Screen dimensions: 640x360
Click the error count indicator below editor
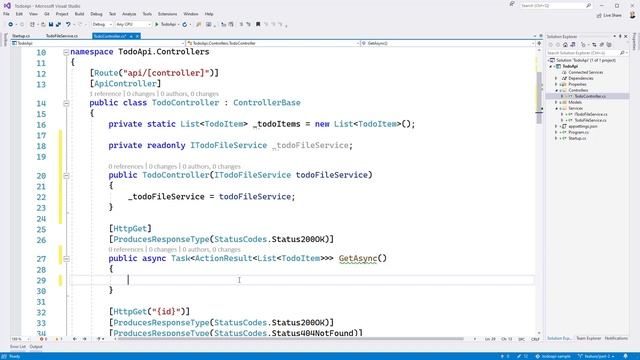pos(43,339)
